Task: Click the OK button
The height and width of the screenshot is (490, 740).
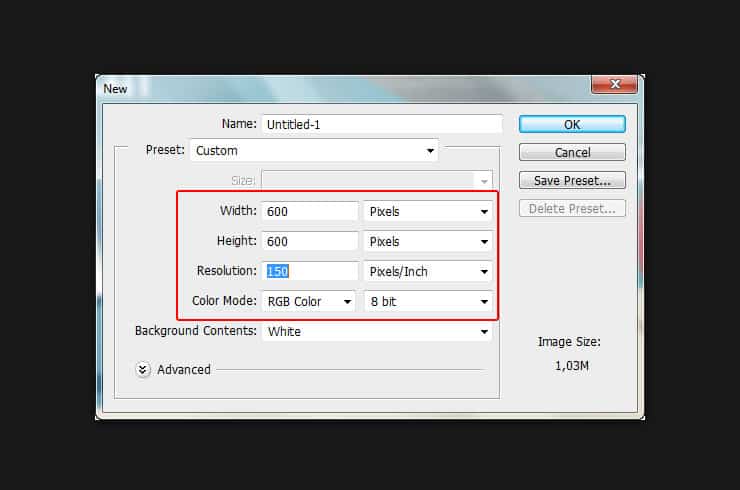Action: 572,125
